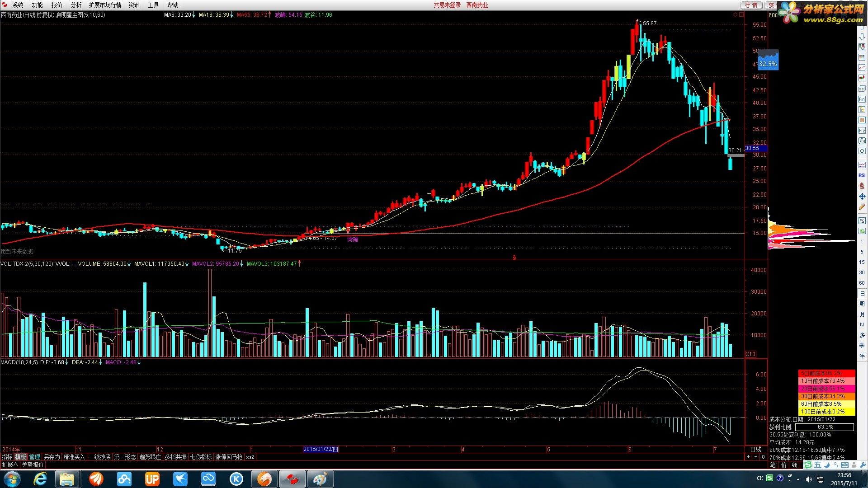
Task: Click the green refresh icon
Action: pos(862,231)
